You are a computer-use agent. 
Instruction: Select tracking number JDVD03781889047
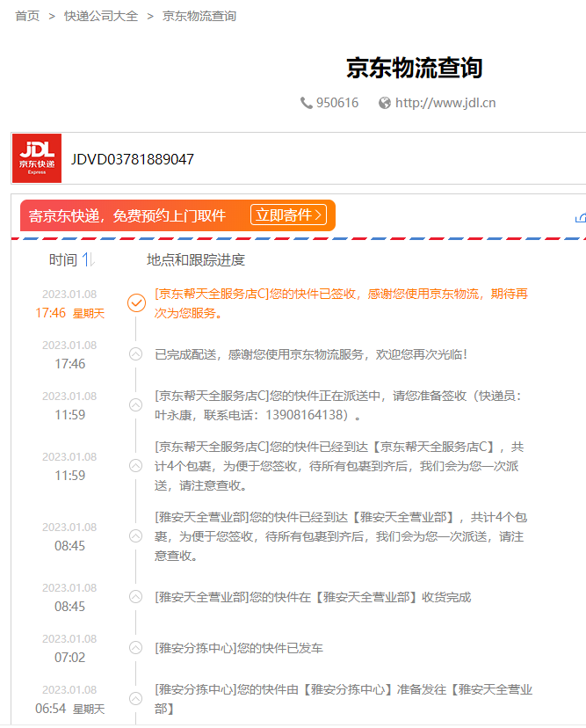133,159
